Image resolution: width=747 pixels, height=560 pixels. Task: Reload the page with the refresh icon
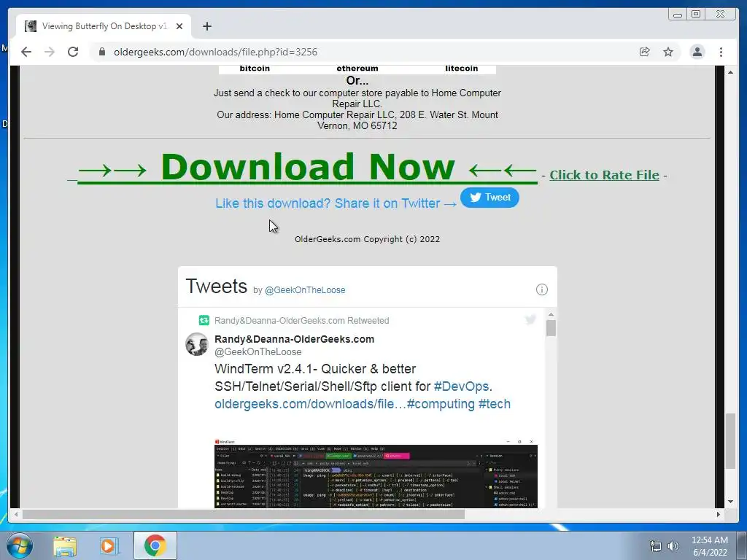coord(73,52)
